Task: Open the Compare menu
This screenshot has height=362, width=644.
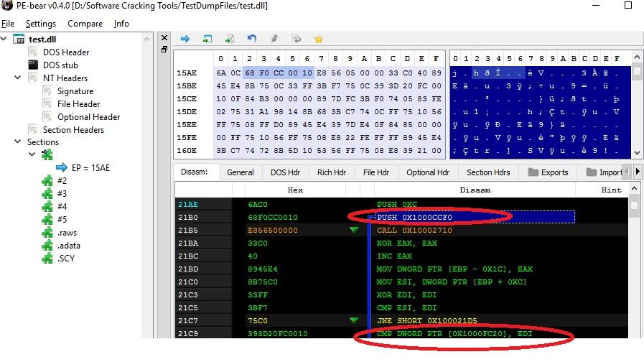Action: point(85,24)
